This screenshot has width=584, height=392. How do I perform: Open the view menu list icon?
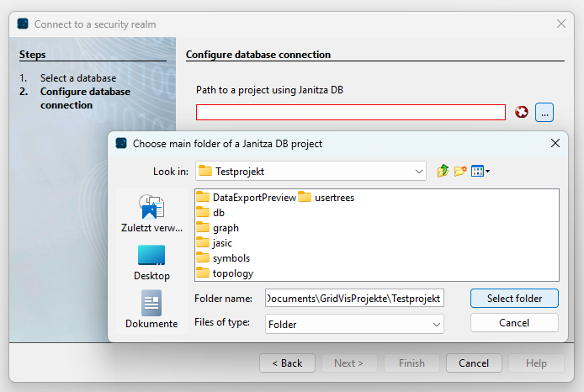pyautogui.click(x=480, y=171)
